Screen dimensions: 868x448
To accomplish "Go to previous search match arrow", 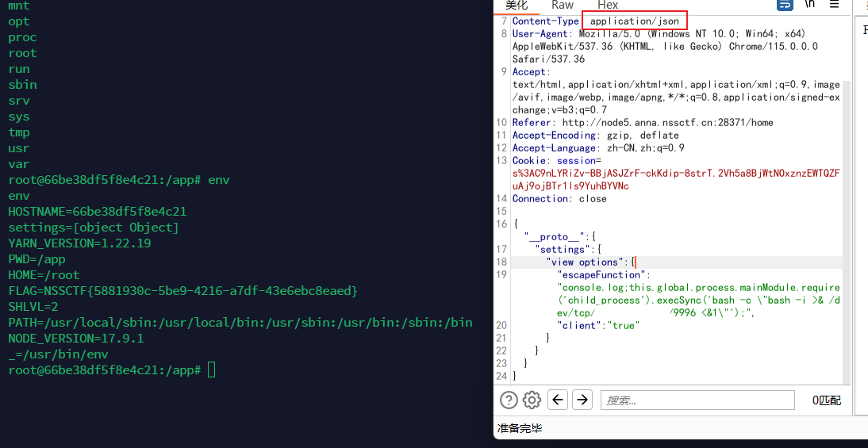I will (558, 400).
